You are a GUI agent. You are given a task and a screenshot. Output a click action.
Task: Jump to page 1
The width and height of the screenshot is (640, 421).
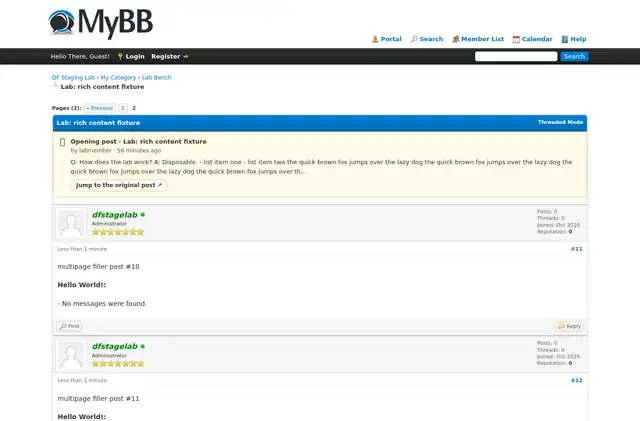coord(122,108)
